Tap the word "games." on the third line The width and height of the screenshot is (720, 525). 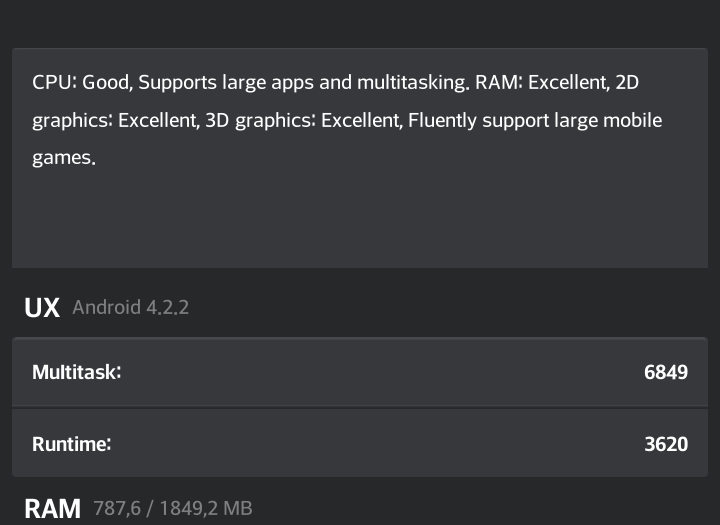64,158
